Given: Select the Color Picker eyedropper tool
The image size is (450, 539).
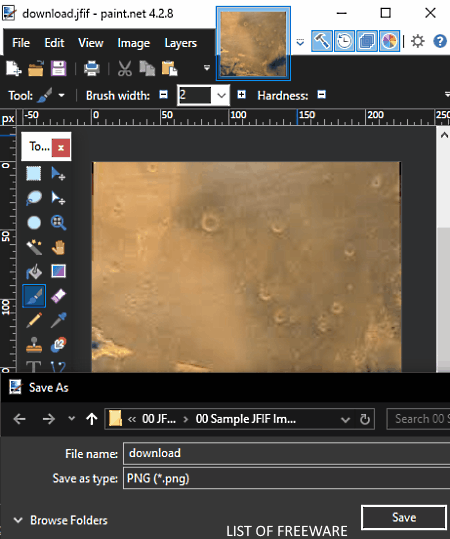Looking at the screenshot, I should [58, 320].
